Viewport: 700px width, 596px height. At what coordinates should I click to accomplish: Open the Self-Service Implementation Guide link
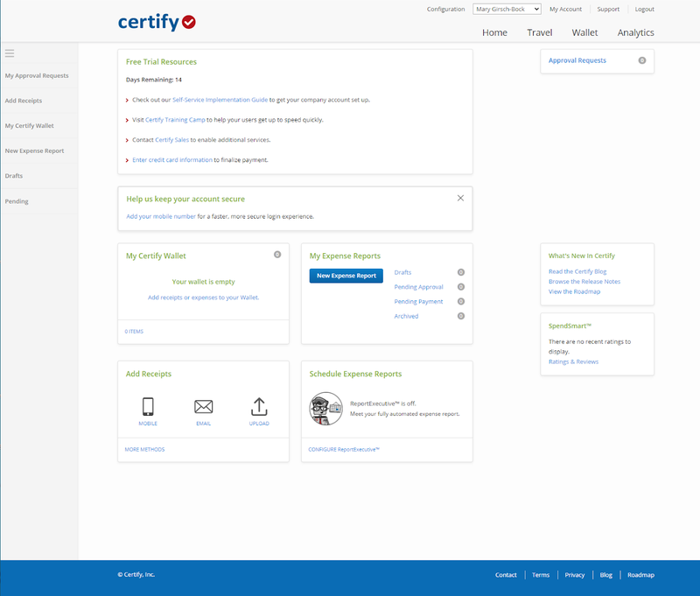(220, 100)
